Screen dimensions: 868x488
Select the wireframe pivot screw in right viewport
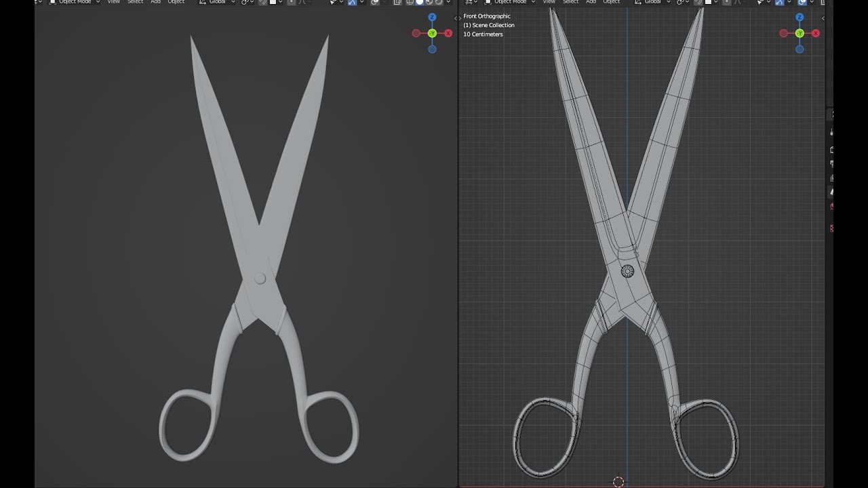tap(628, 271)
